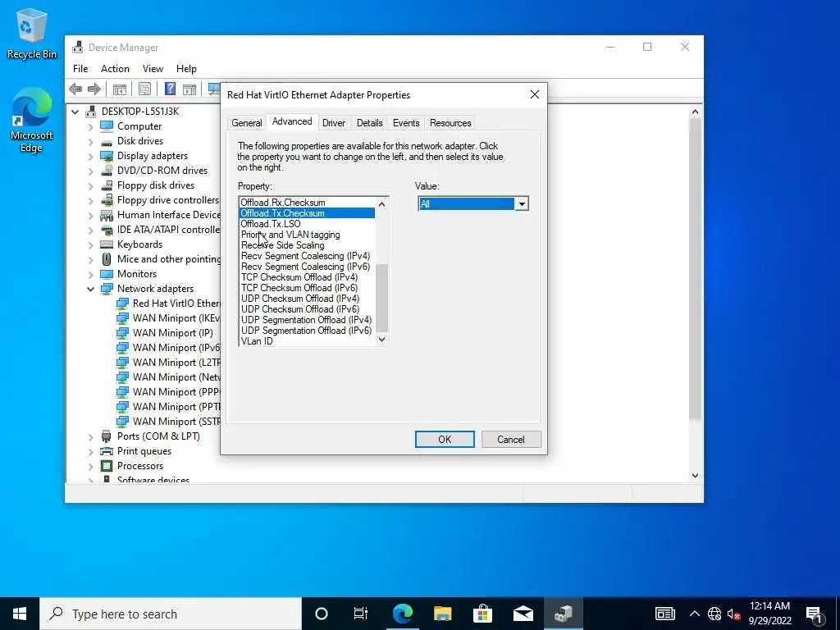Switch to the General tab
840x630 pixels.
click(x=246, y=123)
